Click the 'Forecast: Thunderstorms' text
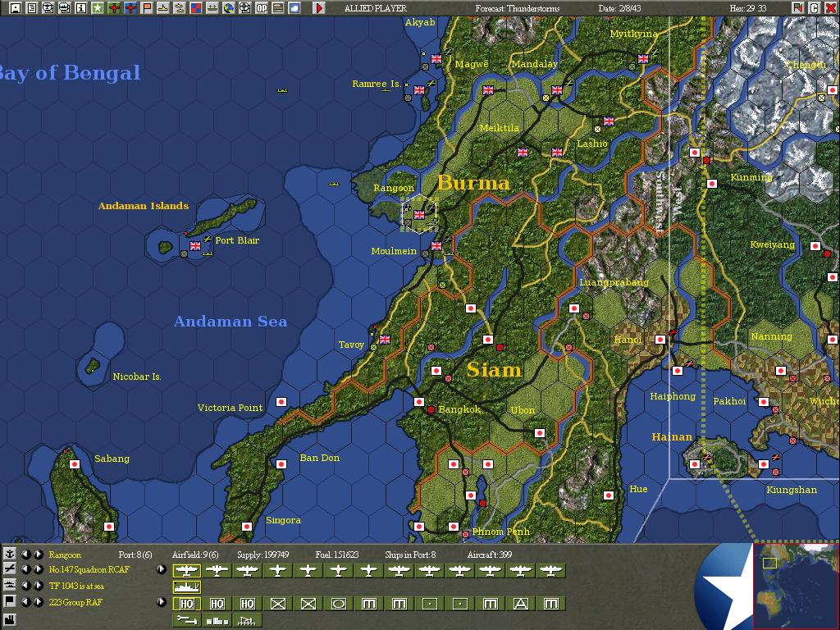This screenshot has width=840, height=630. click(518, 8)
